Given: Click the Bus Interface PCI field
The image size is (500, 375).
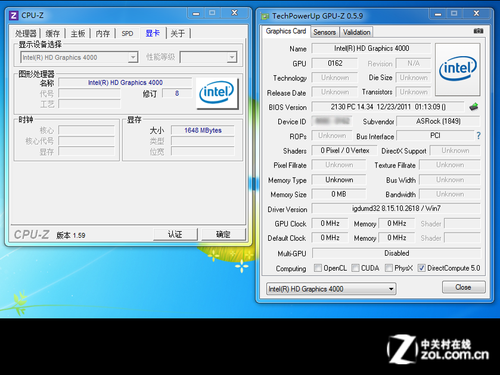Looking at the screenshot, I should (435, 136).
